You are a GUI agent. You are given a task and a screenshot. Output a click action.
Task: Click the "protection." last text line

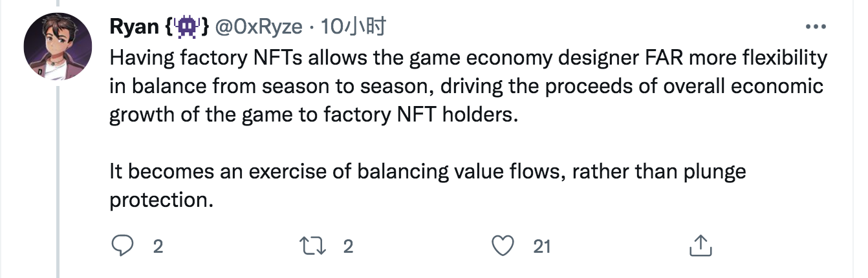[161, 200]
